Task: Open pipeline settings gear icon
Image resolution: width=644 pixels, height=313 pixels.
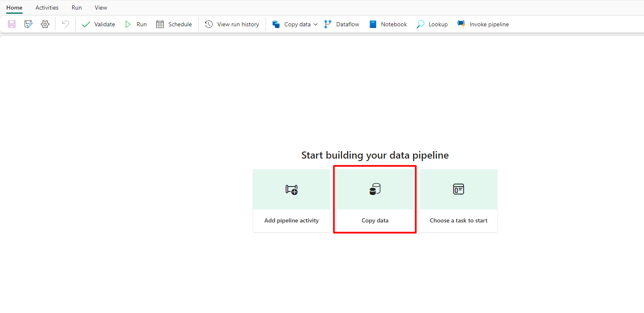Action: click(45, 24)
